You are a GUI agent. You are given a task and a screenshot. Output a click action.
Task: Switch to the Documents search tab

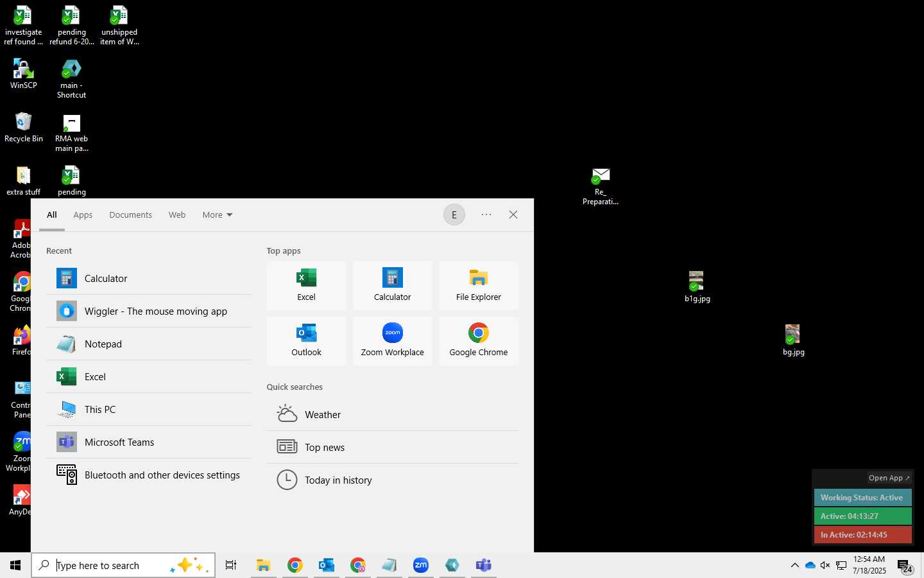(131, 215)
